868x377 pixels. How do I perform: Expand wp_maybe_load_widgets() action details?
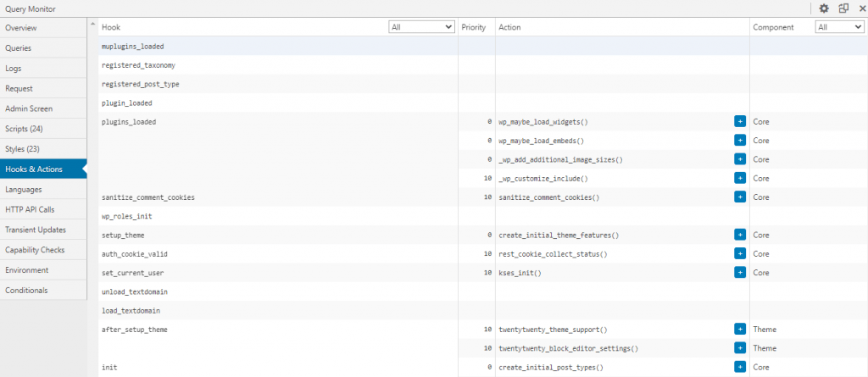click(740, 121)
